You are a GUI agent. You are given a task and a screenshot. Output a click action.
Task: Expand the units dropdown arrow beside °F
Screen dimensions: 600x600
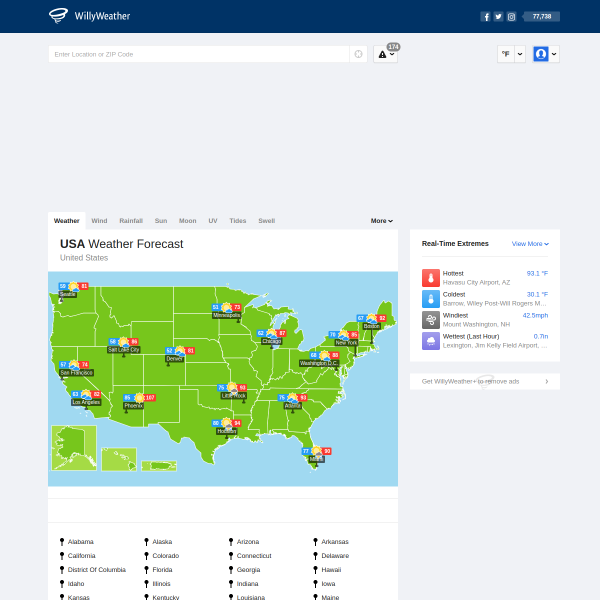[520, 54]
